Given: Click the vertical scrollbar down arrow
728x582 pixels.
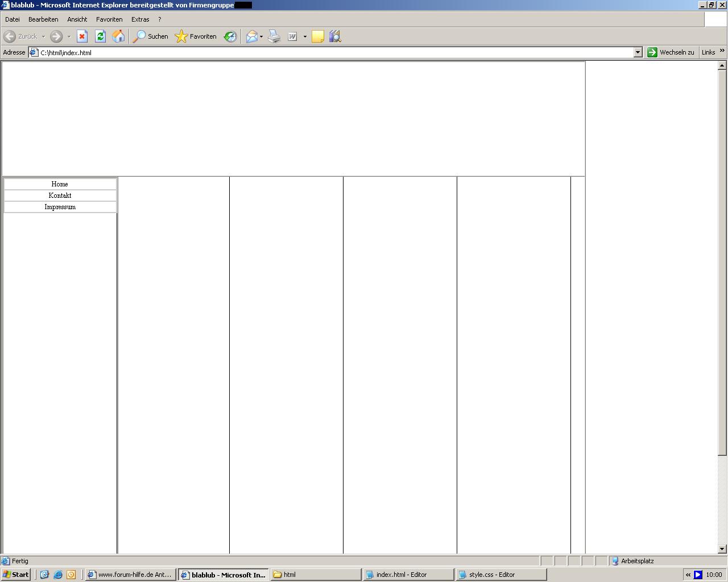Looking at the screenshot, I should (722, 549).
